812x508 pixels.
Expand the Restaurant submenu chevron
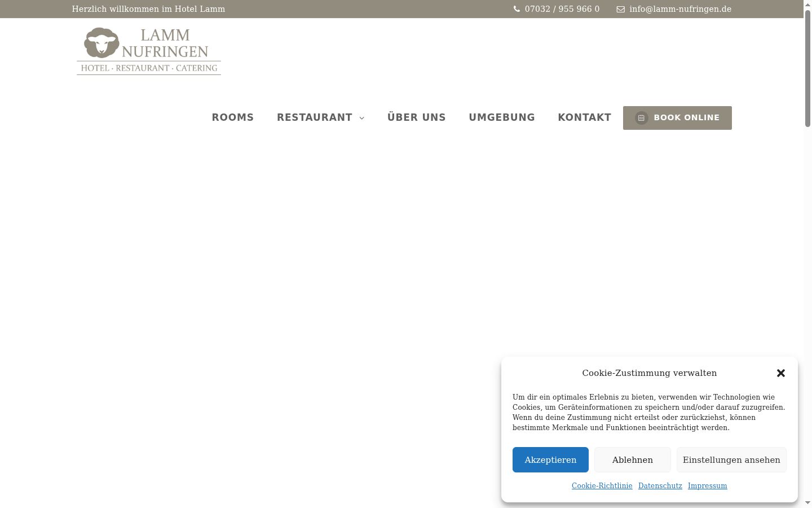(x=362, y=118)
